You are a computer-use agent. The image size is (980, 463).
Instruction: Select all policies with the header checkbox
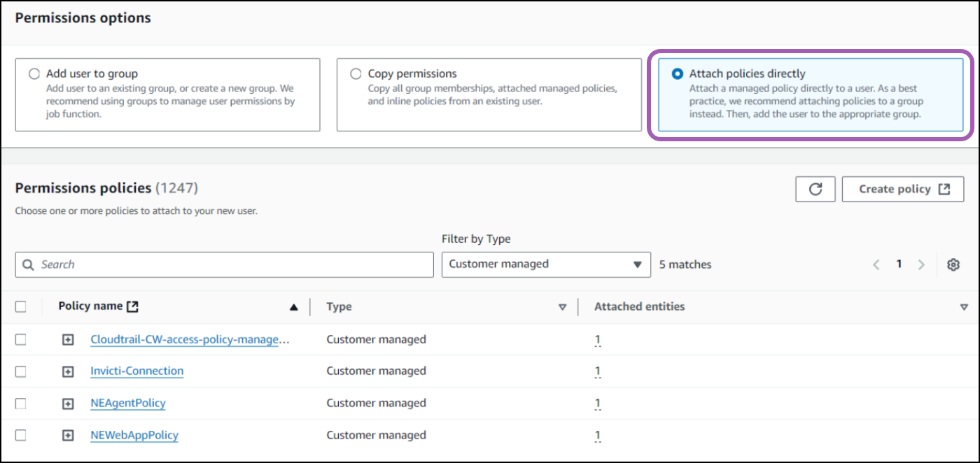20,306
